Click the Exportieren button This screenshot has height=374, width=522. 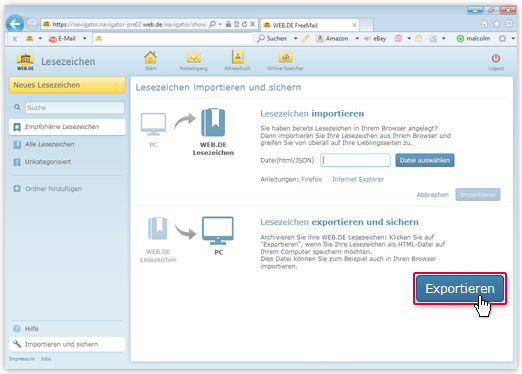[x=460, y=289]
